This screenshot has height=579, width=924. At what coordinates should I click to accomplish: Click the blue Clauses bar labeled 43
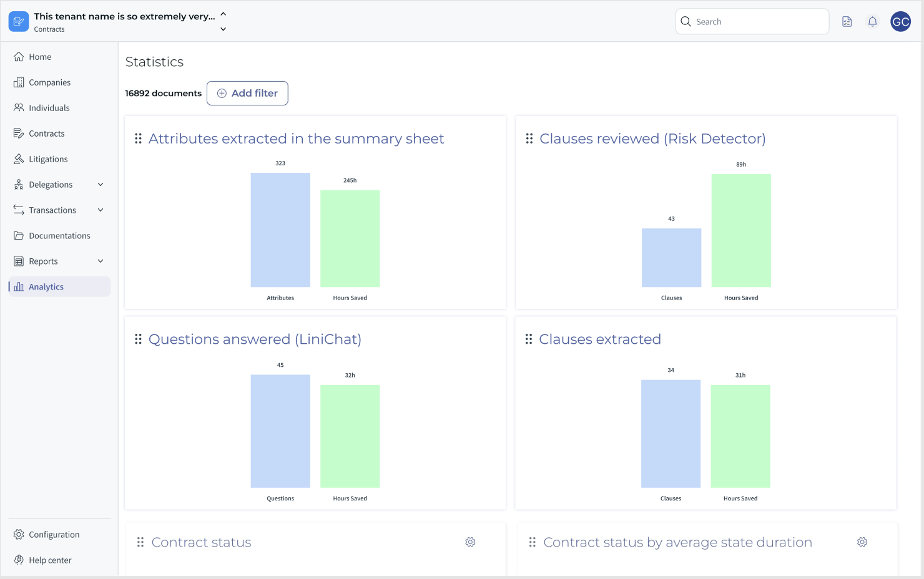[671, 258]
